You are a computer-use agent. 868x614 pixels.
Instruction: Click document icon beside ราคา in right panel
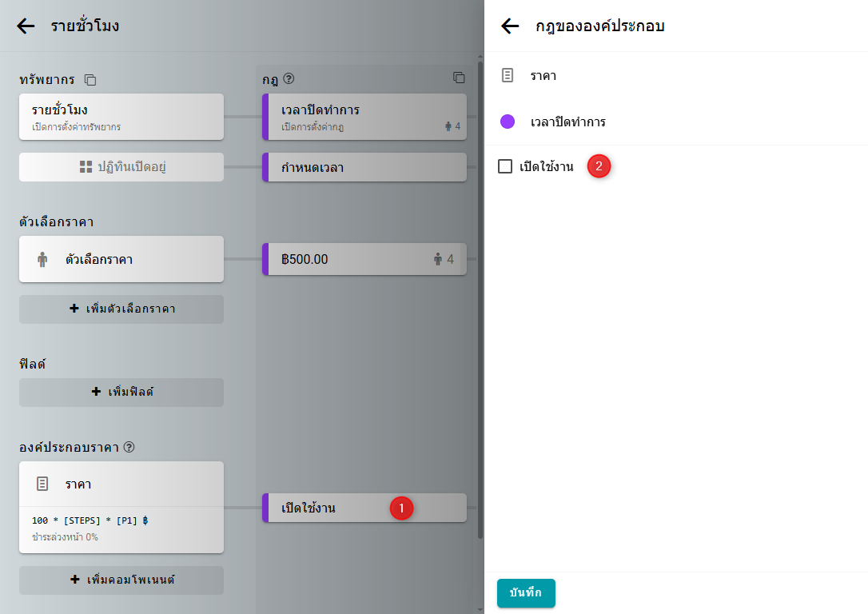click(x=507, y=76)
